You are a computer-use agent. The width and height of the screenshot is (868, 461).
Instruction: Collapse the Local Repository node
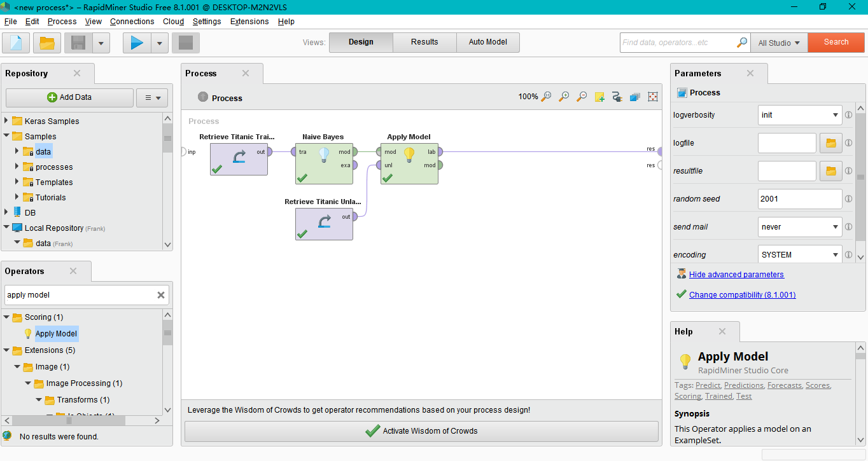click(x=6, y=228)
